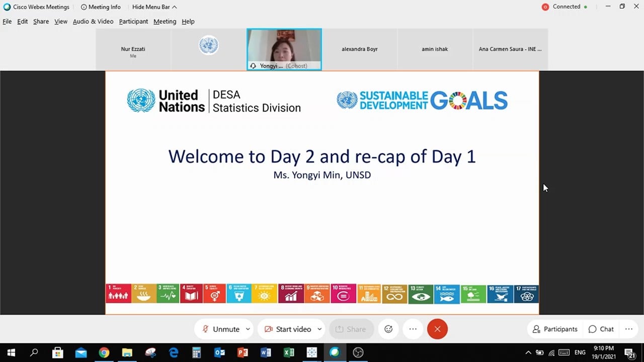Click the red leave meeting button
644x362 pixels.
437,329
